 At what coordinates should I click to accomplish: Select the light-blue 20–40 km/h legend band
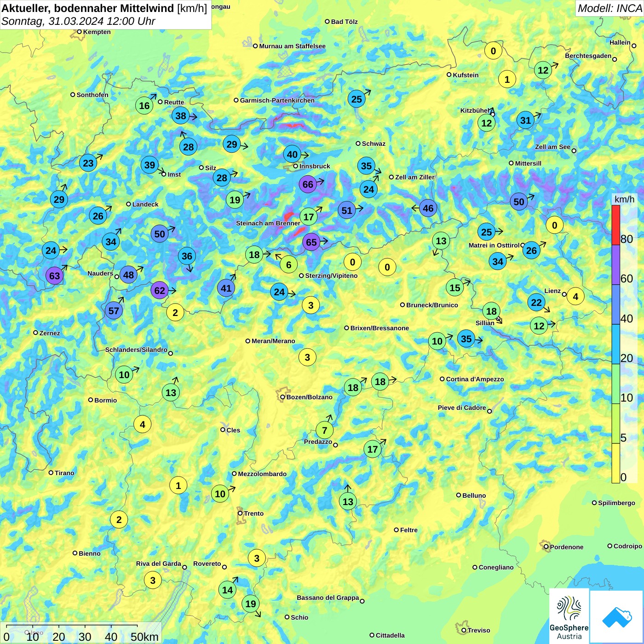point(615,345)
